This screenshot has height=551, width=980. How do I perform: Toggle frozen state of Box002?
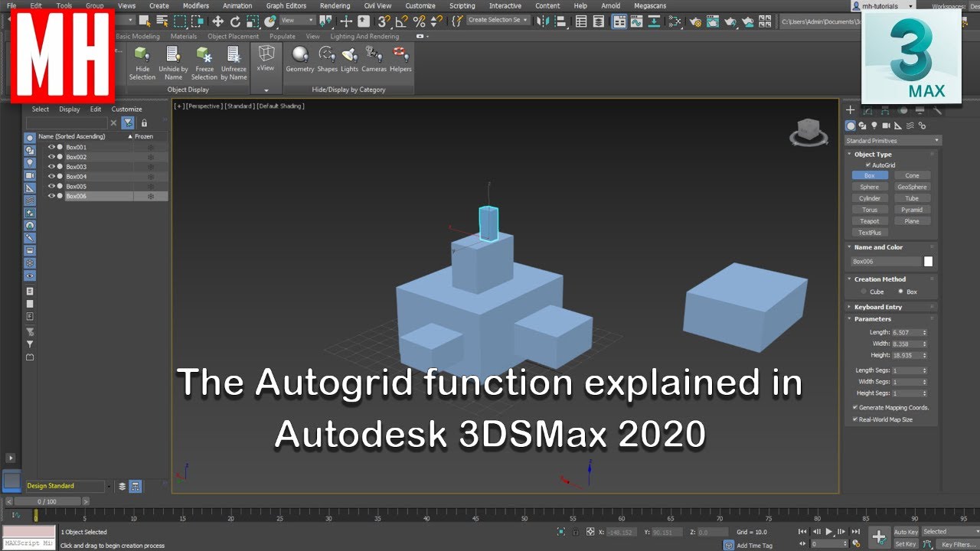[151, 157]
